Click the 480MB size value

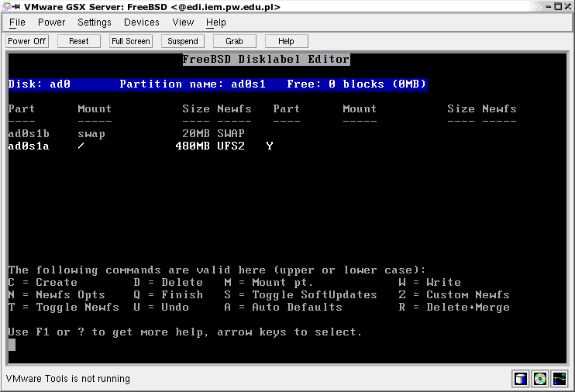pyautogui.click(x=192, y=146)
